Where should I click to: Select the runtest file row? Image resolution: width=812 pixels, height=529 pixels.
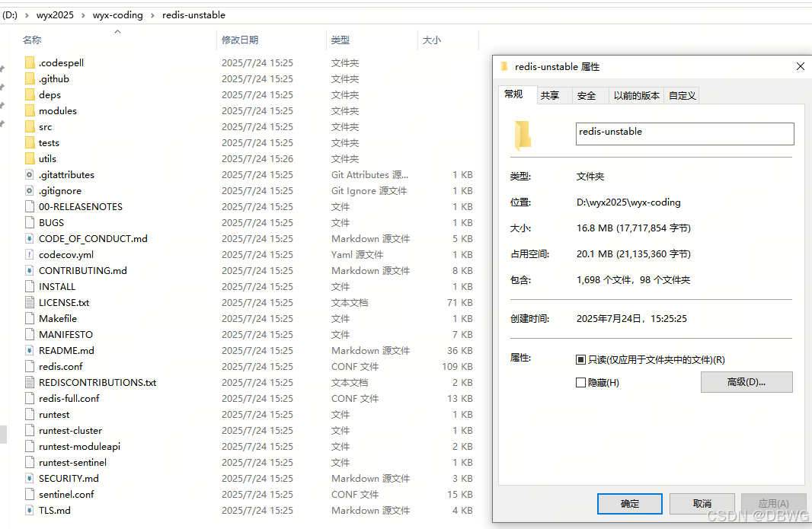coord(248,415)
